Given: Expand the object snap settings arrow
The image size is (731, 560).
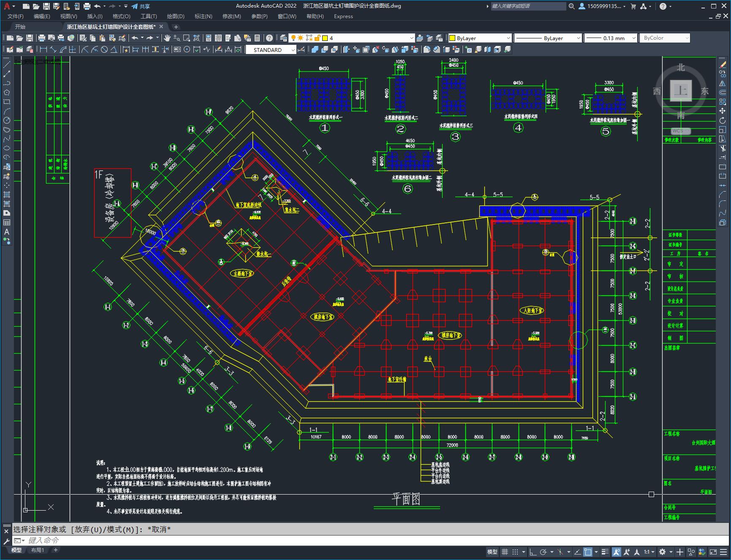Looking at the screenshot, I should pos(596,552).
